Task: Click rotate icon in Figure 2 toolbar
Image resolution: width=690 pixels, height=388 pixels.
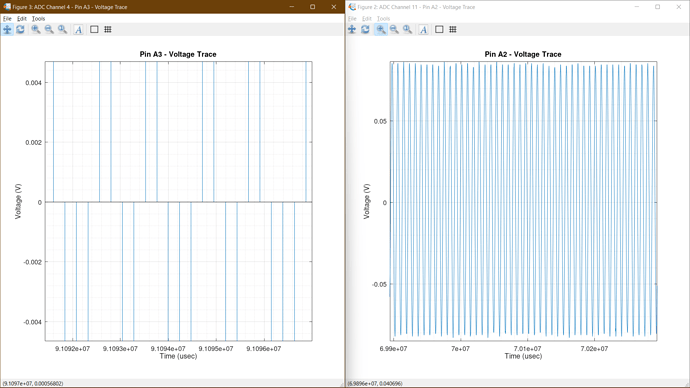Action: coord(365,29)
